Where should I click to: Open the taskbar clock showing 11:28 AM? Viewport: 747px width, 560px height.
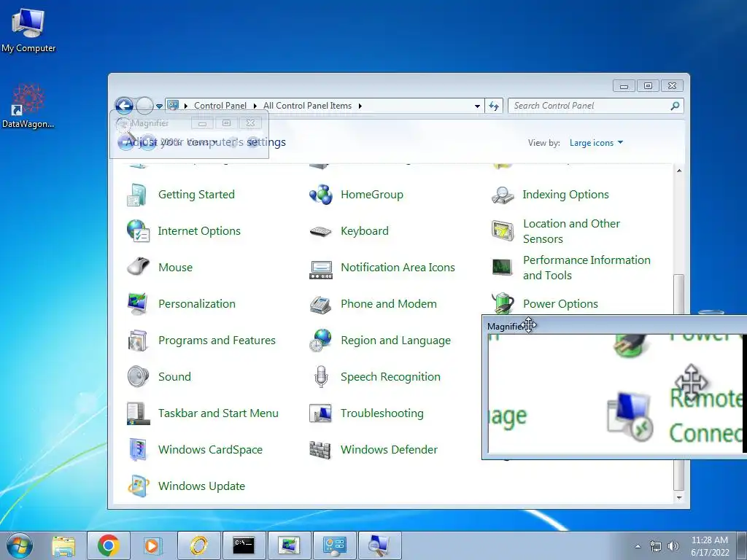(x=709, y=546)
